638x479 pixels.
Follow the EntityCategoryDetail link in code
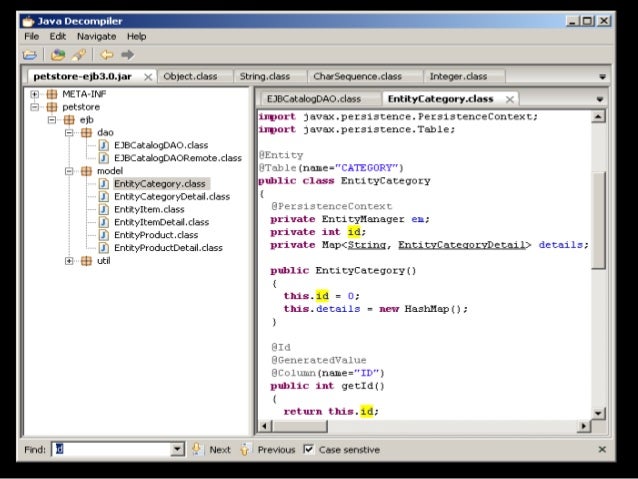462,245
